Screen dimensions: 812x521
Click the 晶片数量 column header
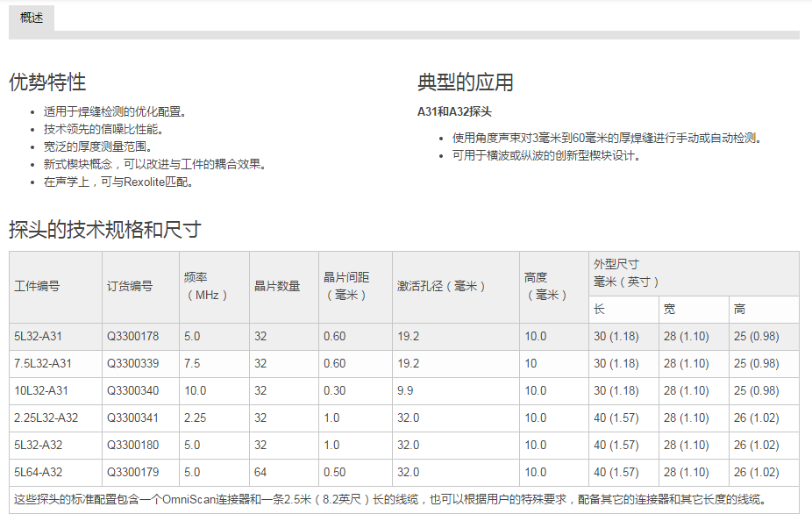point(277,286)
